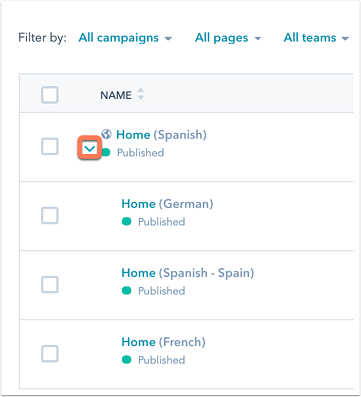Open the All campaigns filter dropdown
This screenshot has height=397, width=361.
125,38
